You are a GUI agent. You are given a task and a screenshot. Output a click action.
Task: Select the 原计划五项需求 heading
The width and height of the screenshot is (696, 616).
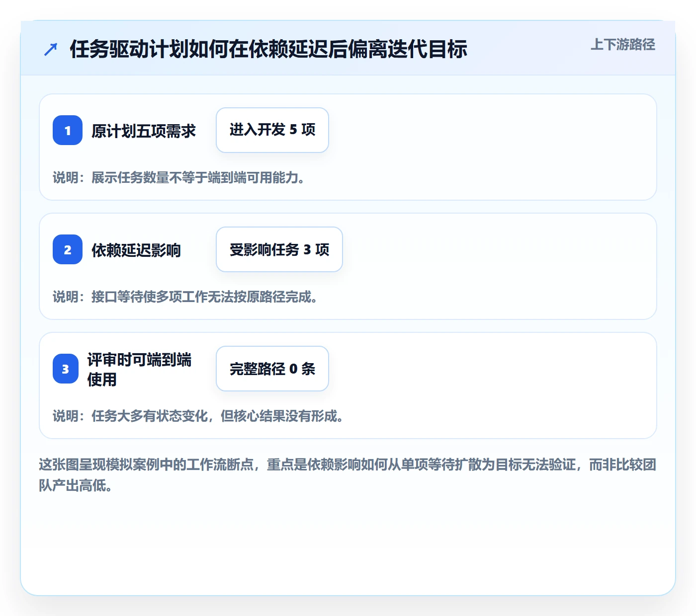[x=144, y=131]
